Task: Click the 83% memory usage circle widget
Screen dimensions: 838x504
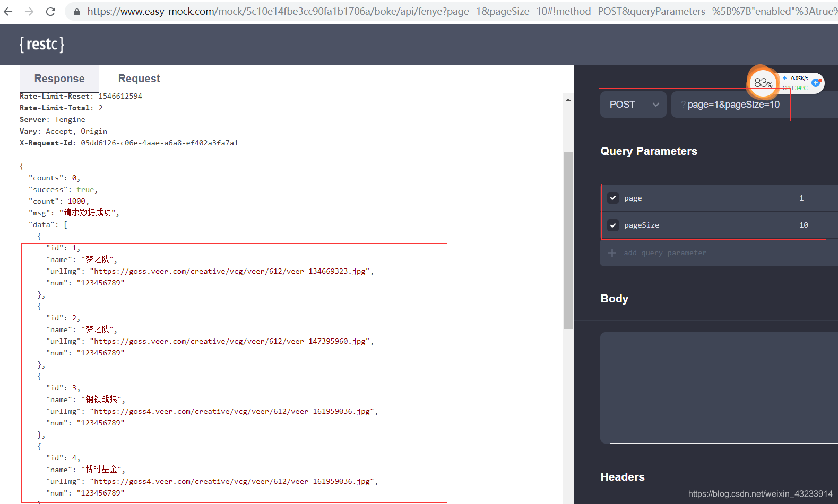Action: (763, 83)
